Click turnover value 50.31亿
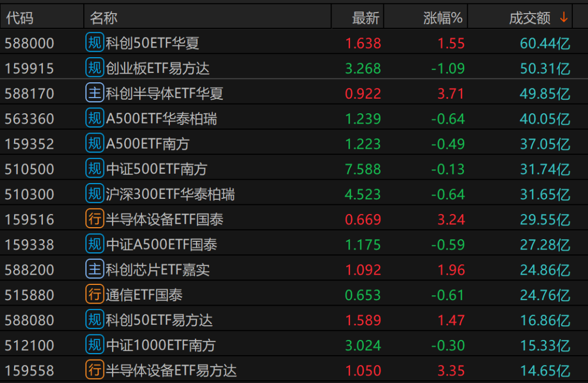The width and height of the screenshot is (588, 383). click(x=545, y=68)
